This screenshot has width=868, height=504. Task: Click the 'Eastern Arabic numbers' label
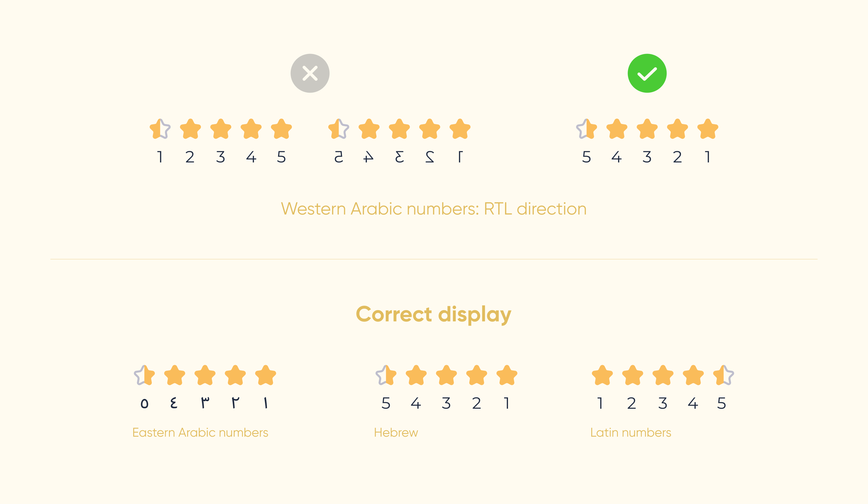point(200,433)
